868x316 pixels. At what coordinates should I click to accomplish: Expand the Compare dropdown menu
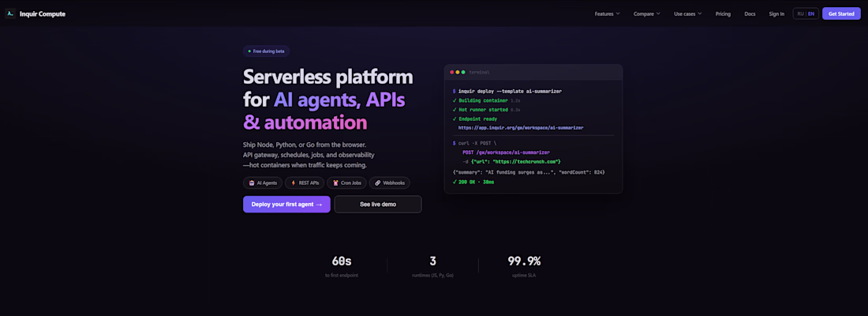pos(646,14)
